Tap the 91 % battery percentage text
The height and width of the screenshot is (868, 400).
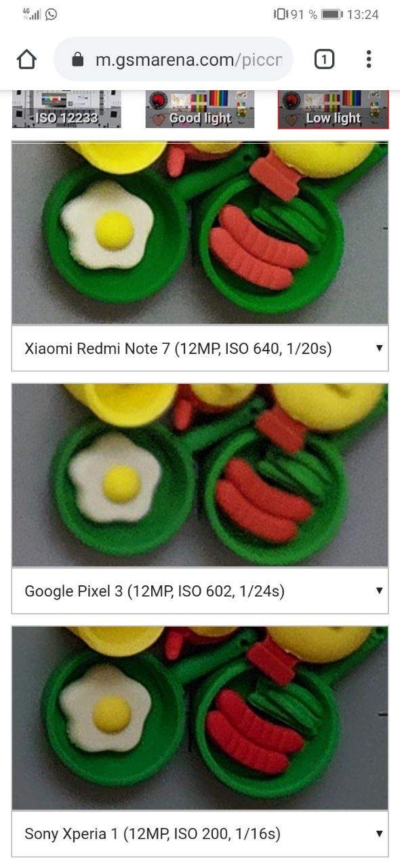click(x=304, y=14)
